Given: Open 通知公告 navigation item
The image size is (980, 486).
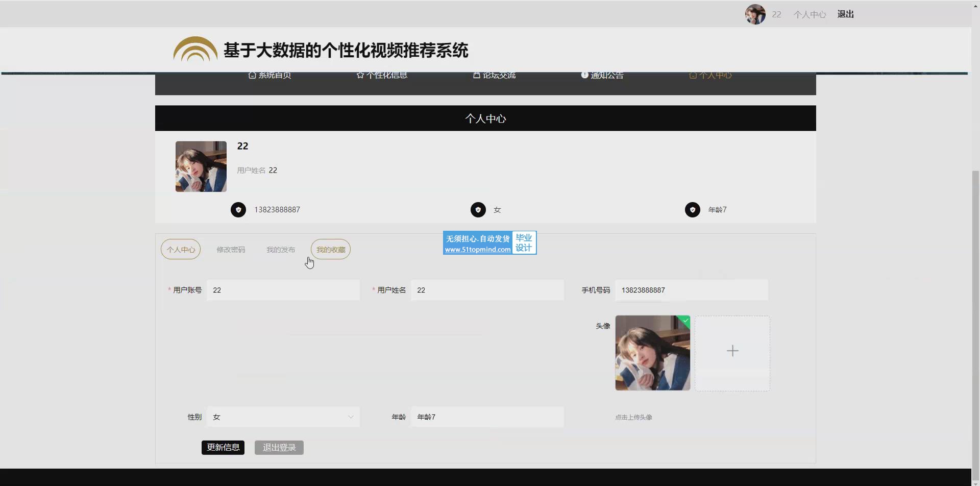Looking at the screenshot, I should point(602,75).
